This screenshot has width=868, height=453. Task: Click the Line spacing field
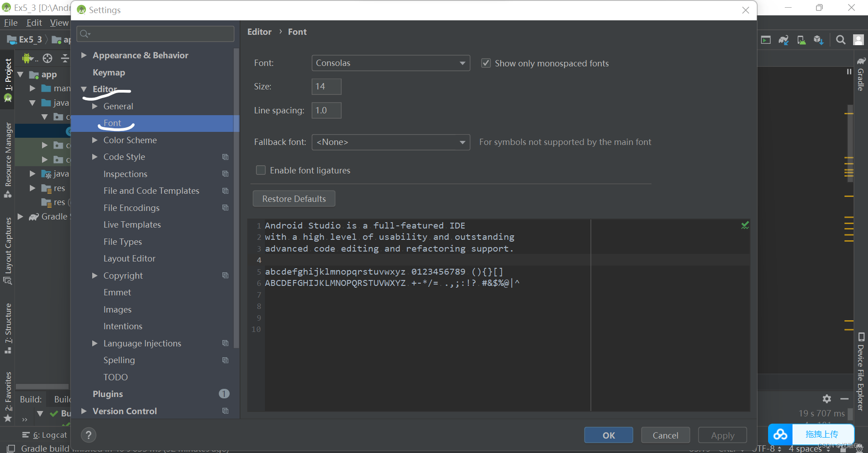(x=326, y=110)
